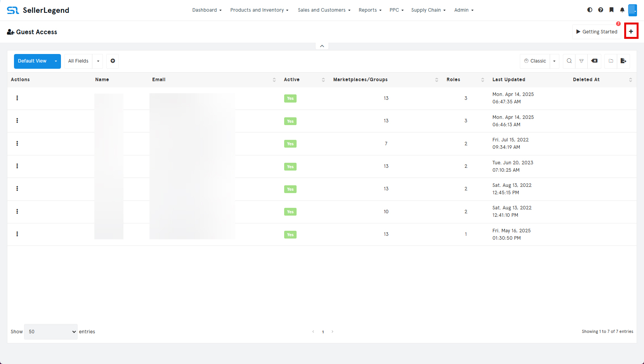Click the expand table square icon
This screenshot has height=364, width=644.
611,61
